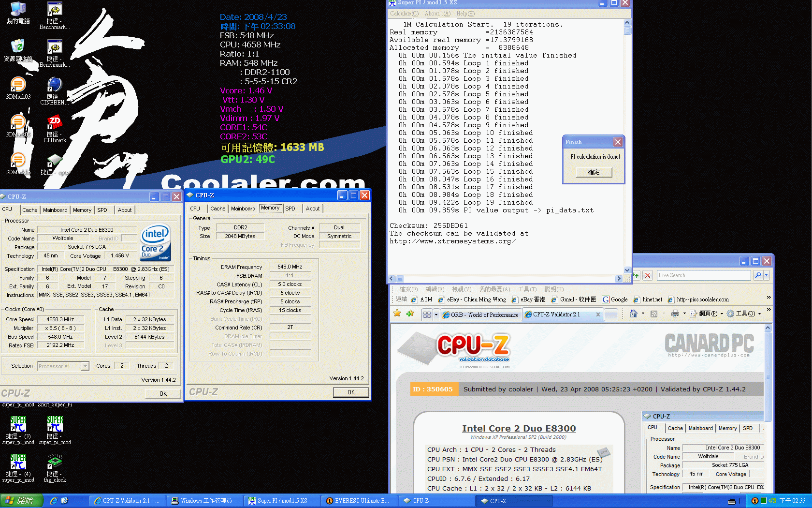This screenshot has width=812, height=508.
Task: Open the Gmail favorites link
Action: 574,299
